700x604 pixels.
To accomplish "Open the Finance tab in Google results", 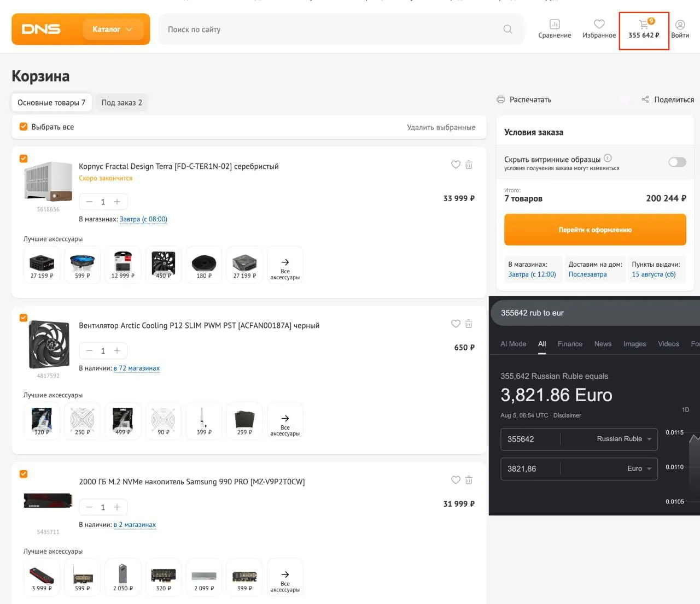I will click(570, 344).
